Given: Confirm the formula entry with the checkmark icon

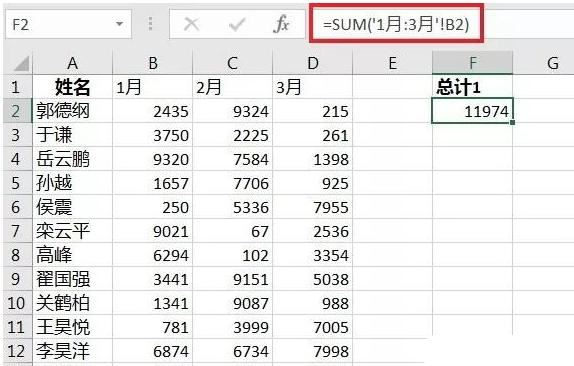Looking at the screenshot, I should pos(237,25).
